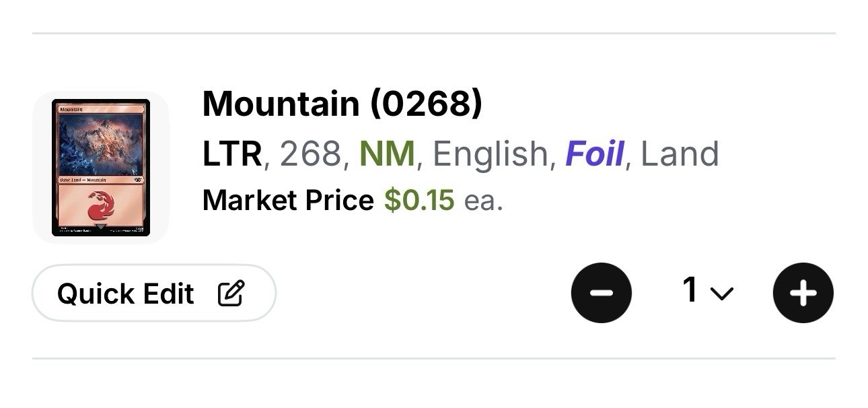Click the collector number 268

[310, 154]
